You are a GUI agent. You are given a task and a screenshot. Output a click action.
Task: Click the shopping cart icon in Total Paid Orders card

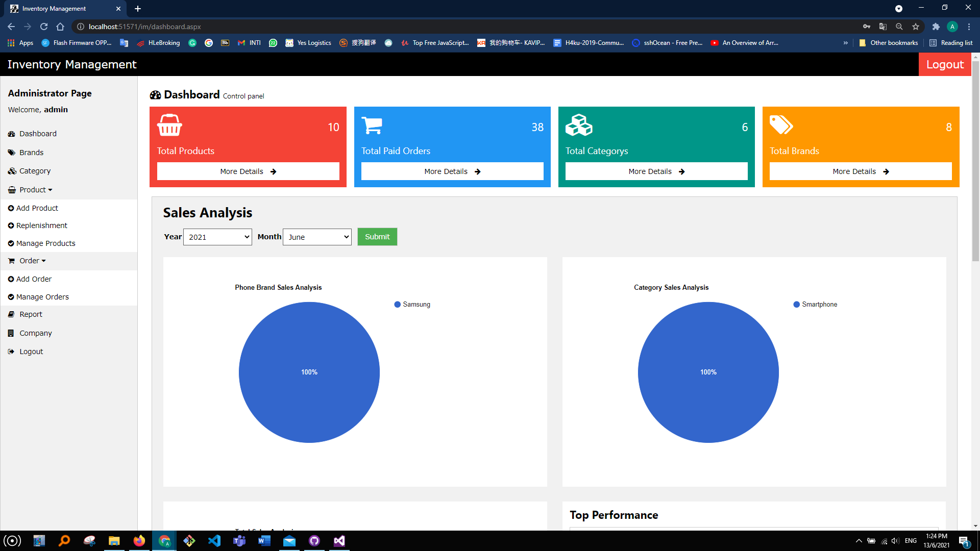click(372, 125)
